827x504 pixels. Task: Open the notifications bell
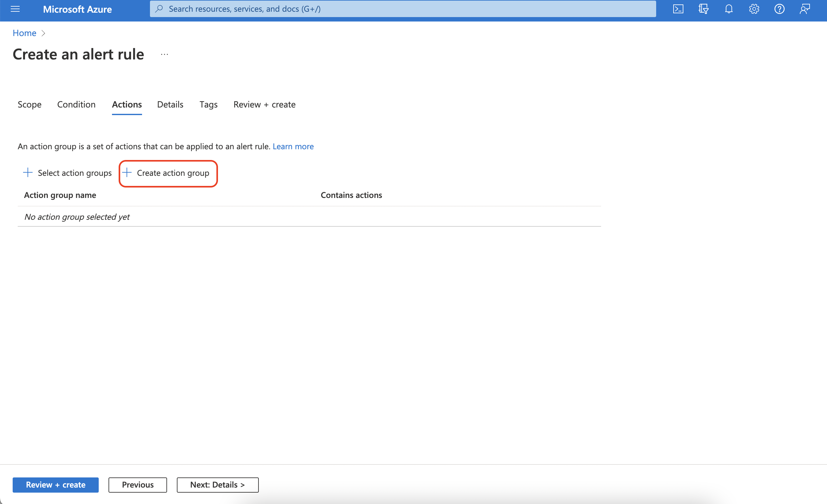[729, 9]
